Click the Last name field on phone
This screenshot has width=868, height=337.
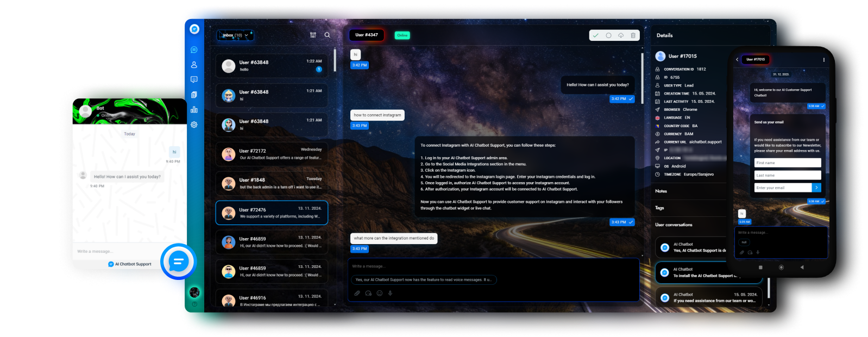(x=788, y=176)
